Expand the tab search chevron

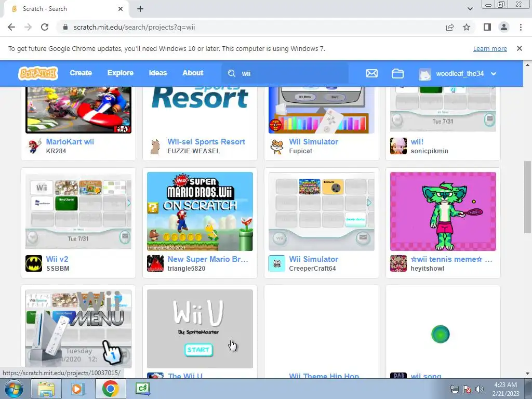[x=470, y=9]
